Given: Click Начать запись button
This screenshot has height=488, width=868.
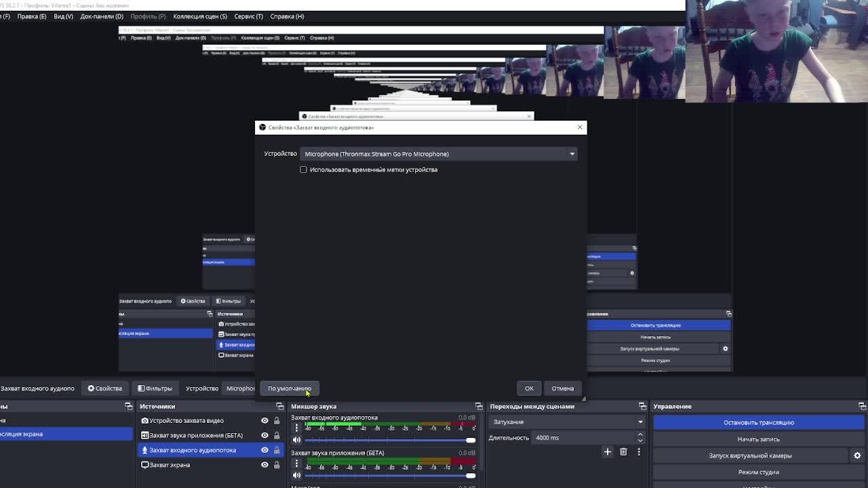Looking at the screenshot, I should [x=759, y=439].
